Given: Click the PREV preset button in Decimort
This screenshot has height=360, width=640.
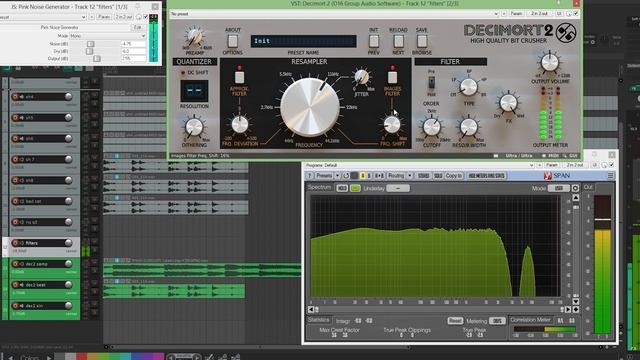Looking at the screenshot, I should click(x=373, y=41).
